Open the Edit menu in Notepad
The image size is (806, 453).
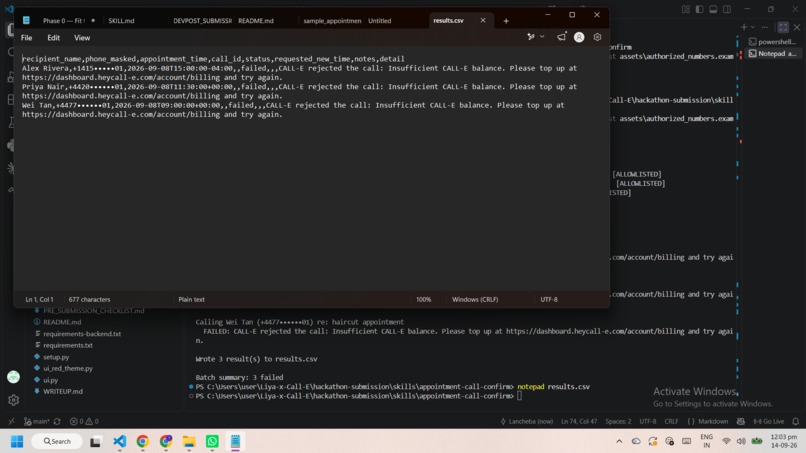(53, 38)
